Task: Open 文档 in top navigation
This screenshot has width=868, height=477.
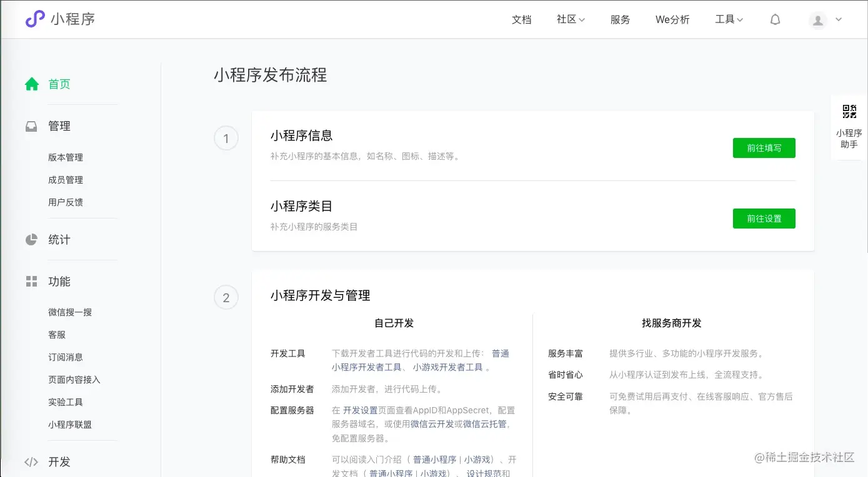Action: (x=522, y=19)
